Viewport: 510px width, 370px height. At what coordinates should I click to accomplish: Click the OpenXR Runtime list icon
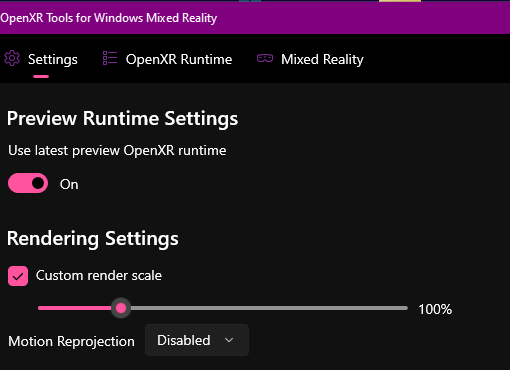110,58
